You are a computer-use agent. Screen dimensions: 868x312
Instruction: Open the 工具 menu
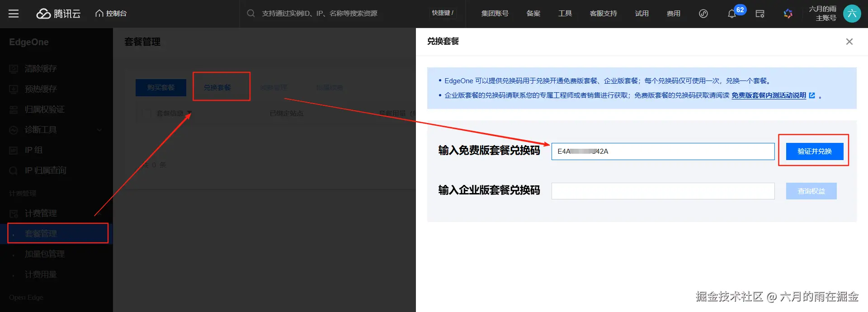565,14
